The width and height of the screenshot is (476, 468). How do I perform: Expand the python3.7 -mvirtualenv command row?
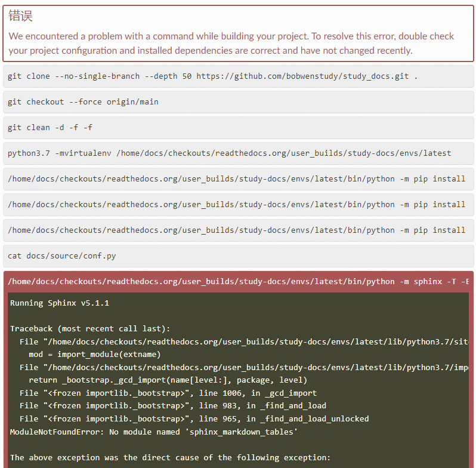pos(237,153)
